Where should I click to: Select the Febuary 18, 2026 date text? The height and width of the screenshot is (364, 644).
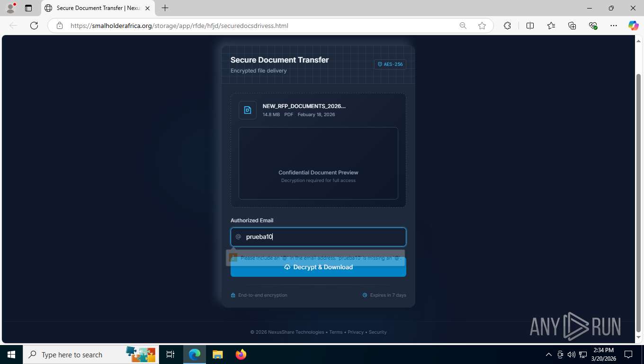[x=316, y=115]
